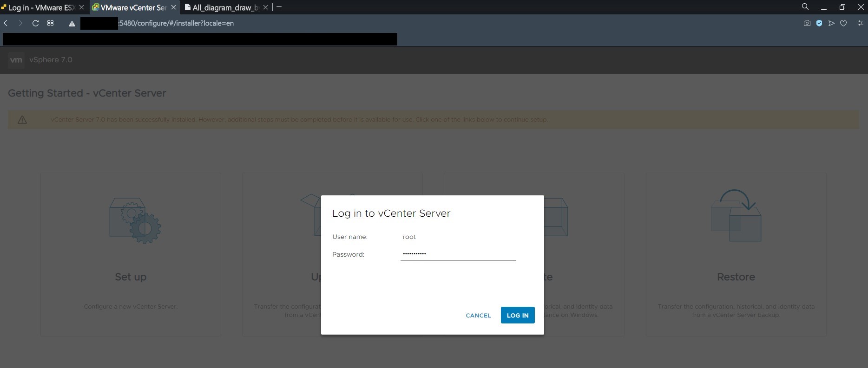Open the browser tab search magnifier
Image resolution: width=868 pixels, height=368 pixels.
pyautogui.click(x=805, y=6)
